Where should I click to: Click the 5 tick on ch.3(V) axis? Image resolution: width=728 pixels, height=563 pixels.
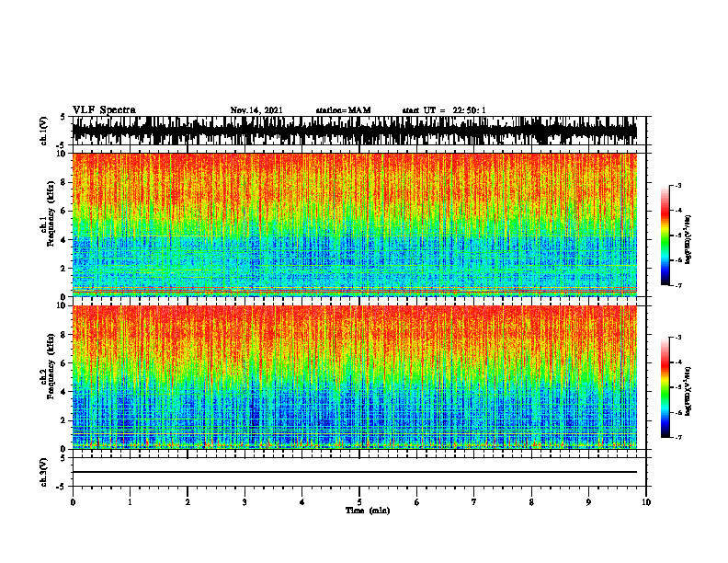click(63, 458)
